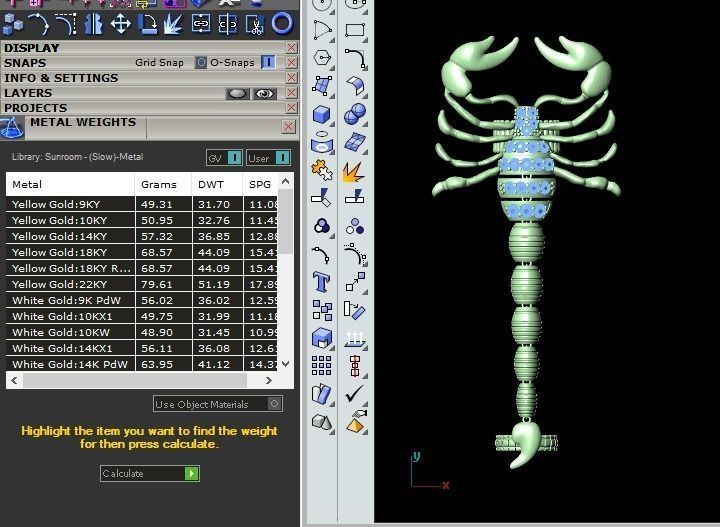Select the Yellow Gold:18KY R... row

142,268
